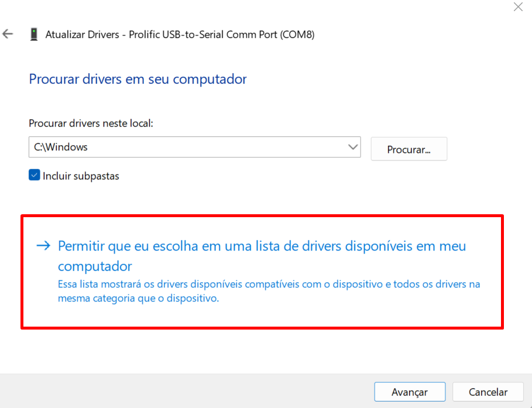Click the 'Procurar drivers em seu computador' heading
Image resolution: width=532 pixels, height=408 pixels.
138,79
